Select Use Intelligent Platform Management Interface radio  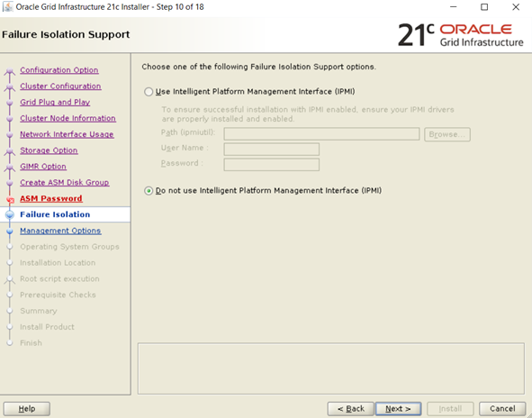[x=149, y=92]
